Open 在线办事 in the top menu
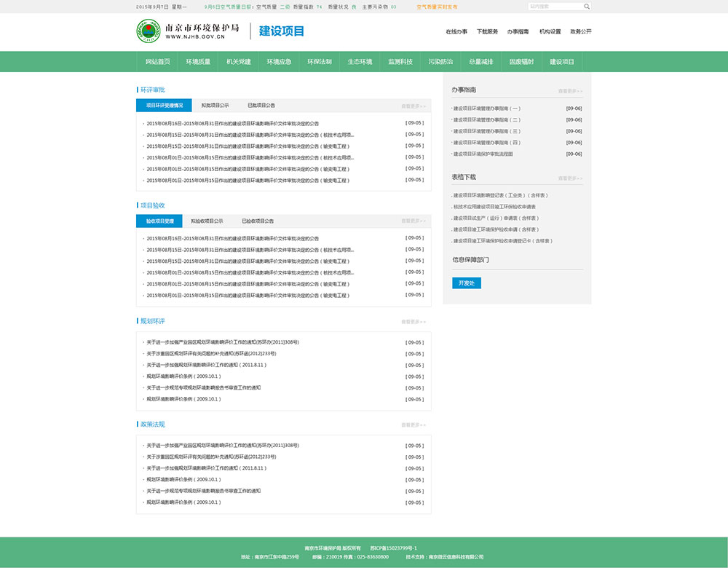728x568 pixels. (456, 32)
